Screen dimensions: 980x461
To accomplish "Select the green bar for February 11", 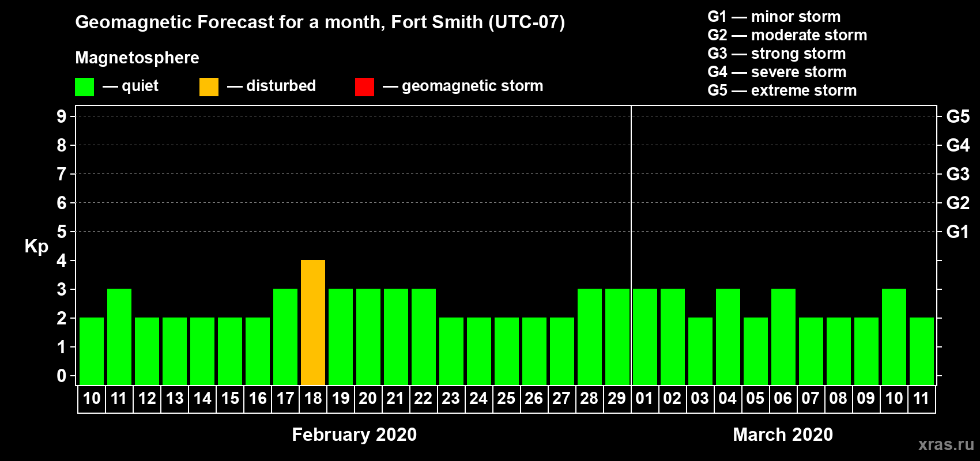I will tap(119, 337).
